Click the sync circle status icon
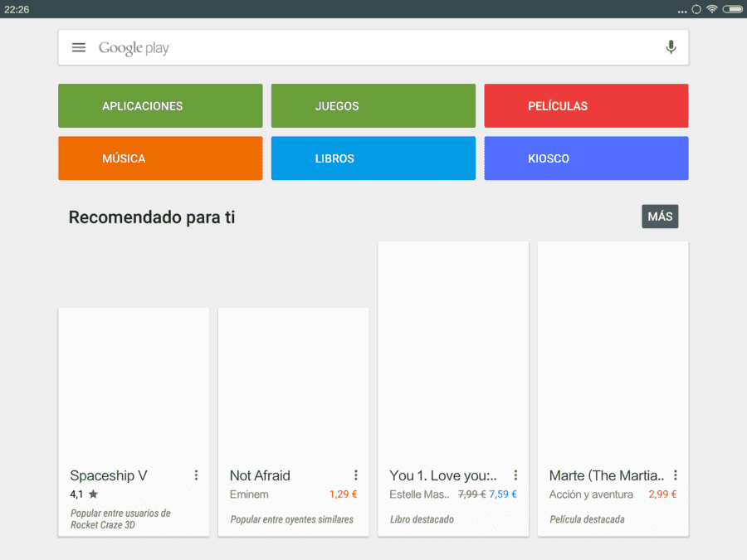 point(696,9)
